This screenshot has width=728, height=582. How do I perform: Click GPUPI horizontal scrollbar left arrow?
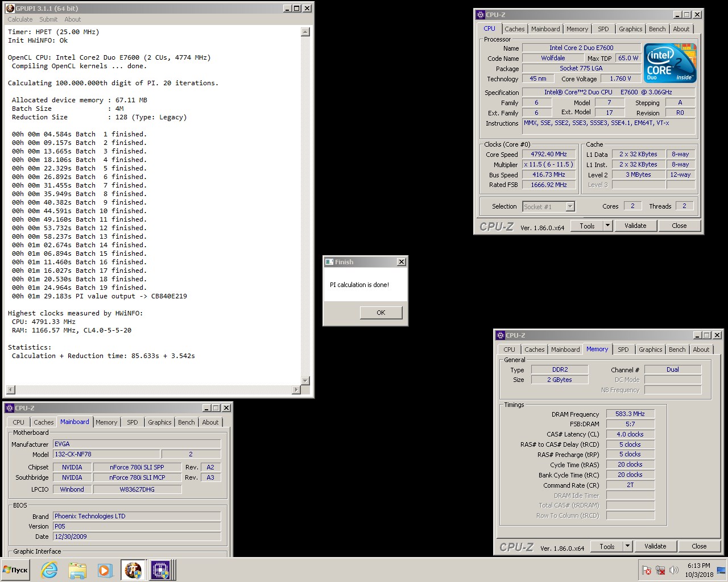click(x=10, y=390)
